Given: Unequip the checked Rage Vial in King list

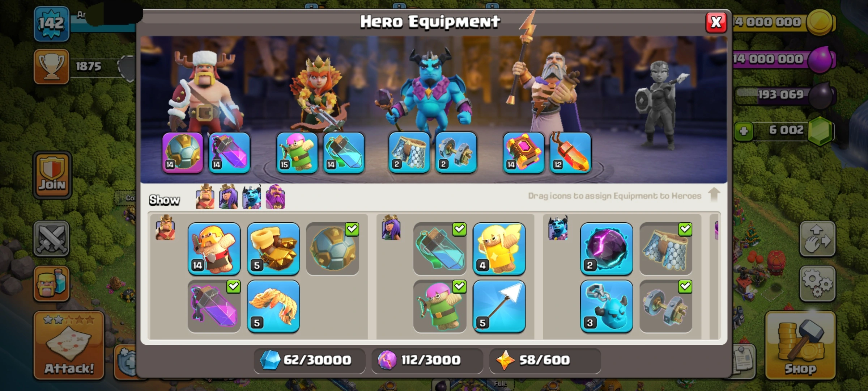Looking at the screenshot, I should pos(214,306).
